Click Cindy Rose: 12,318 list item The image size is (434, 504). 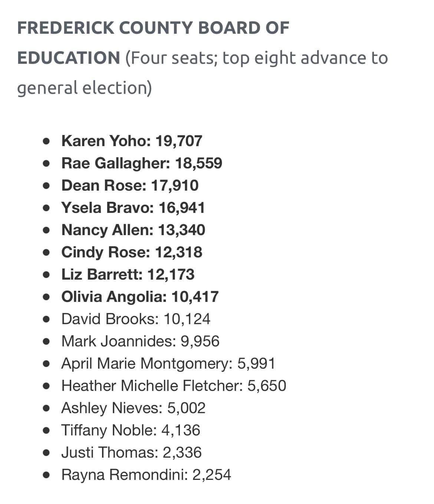click(132, 252)
